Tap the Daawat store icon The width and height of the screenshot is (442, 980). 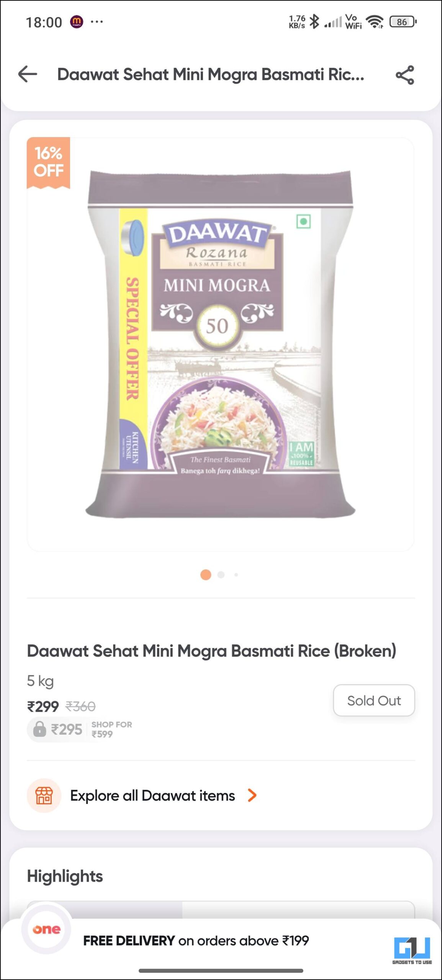44,795
